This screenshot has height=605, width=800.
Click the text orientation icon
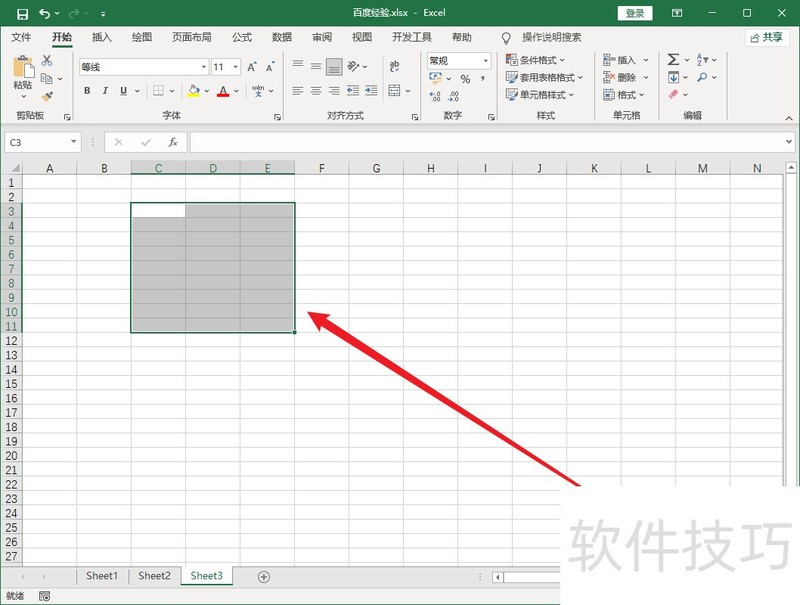[353, 66]
